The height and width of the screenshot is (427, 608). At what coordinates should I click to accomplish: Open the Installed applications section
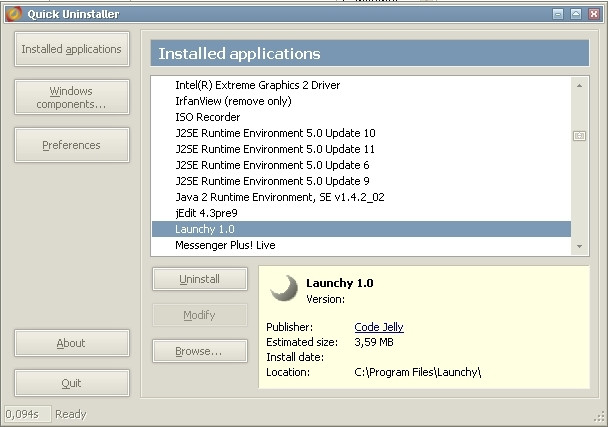72,49
